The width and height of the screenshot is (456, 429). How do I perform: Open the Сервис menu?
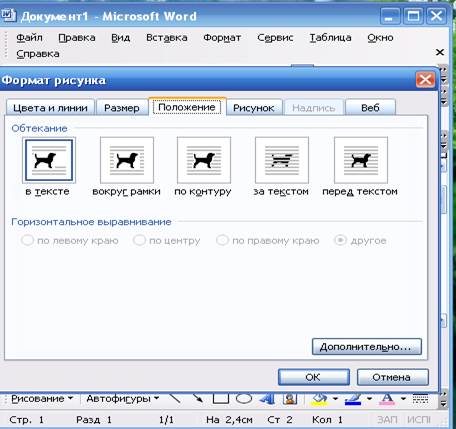point(275,38)
